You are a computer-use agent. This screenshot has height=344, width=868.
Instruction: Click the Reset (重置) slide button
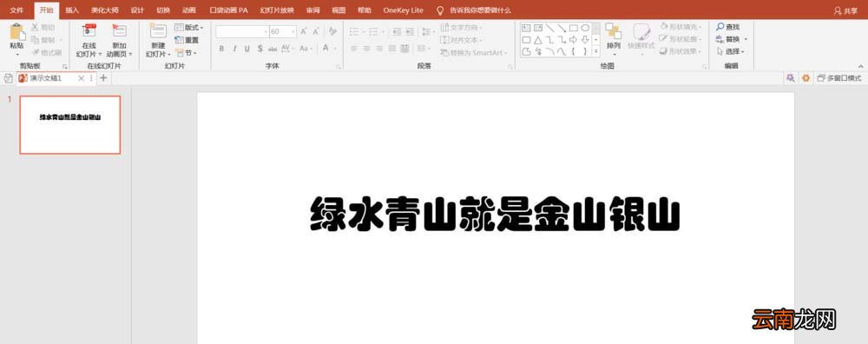click(187, 40)
